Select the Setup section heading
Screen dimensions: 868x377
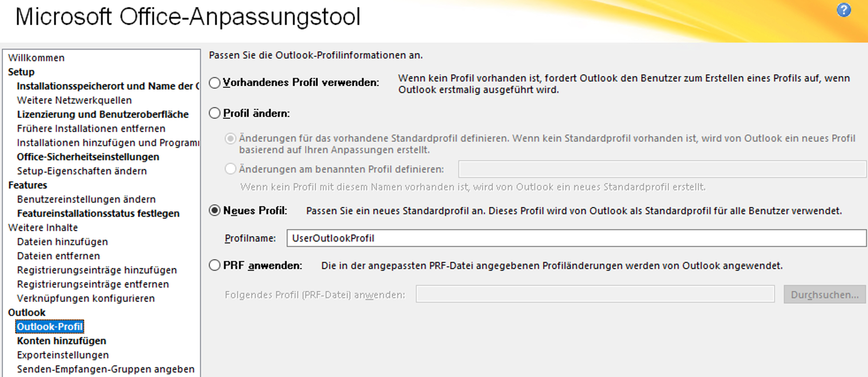(21, 72)
